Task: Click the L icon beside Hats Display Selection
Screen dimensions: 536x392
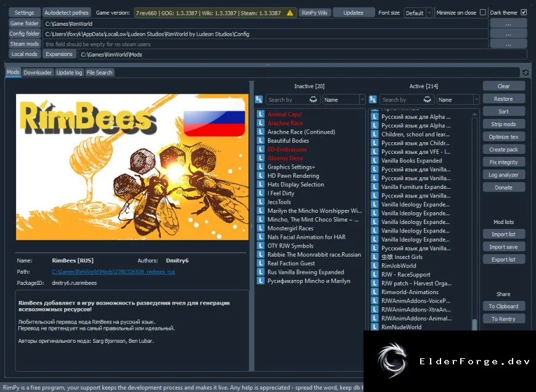Action: tap(261, 185)
